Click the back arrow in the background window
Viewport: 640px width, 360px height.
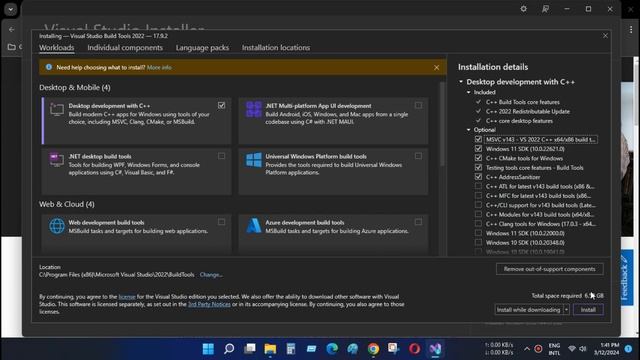tap(11, 29)
